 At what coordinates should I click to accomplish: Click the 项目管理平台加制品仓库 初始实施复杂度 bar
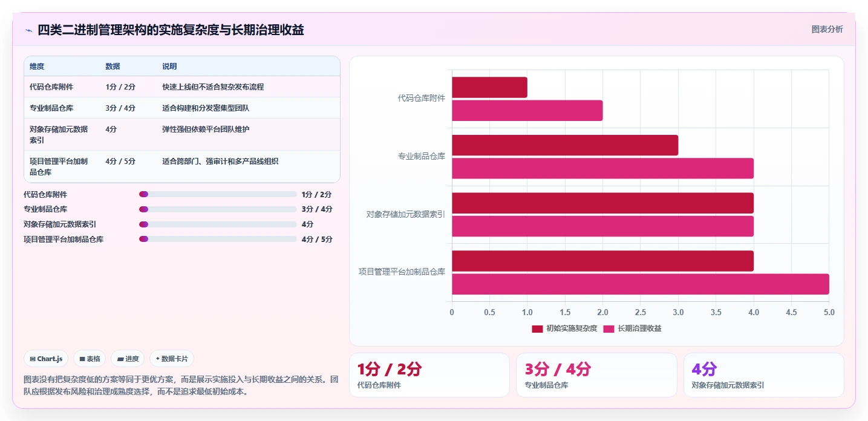(602, 261)
